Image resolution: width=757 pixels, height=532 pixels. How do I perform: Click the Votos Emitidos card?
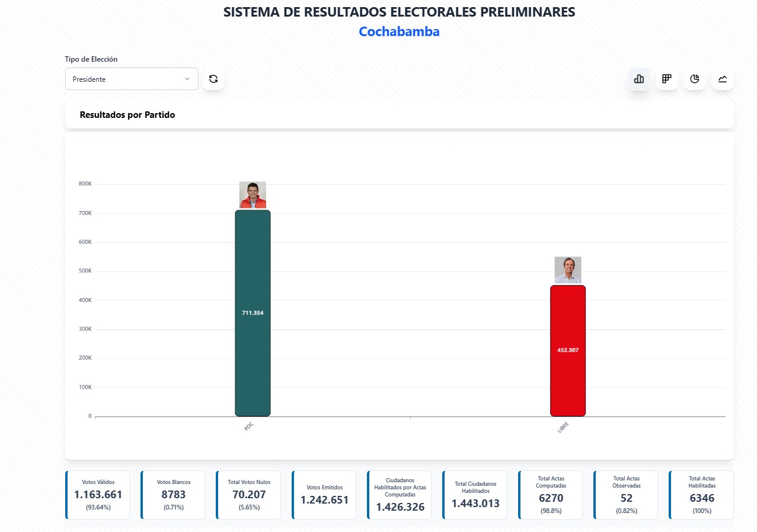pyautogui.click(x=324, y=495)
